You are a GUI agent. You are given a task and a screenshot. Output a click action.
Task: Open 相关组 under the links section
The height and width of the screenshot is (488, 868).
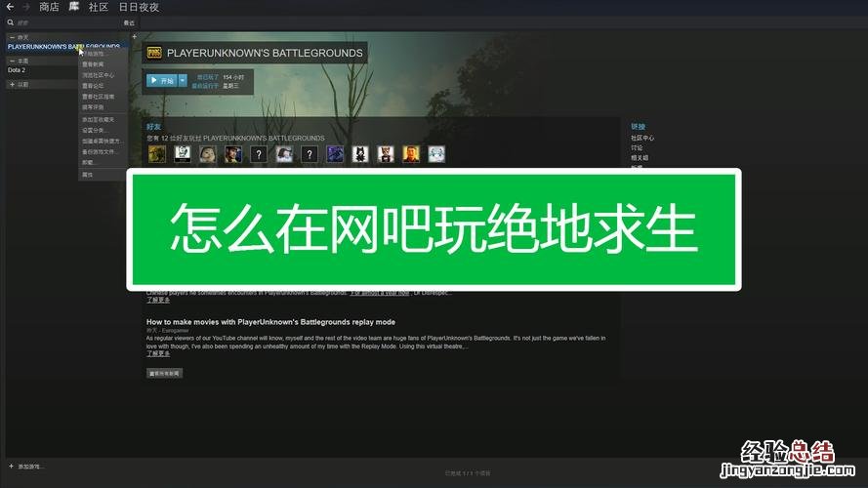[640, 158]
